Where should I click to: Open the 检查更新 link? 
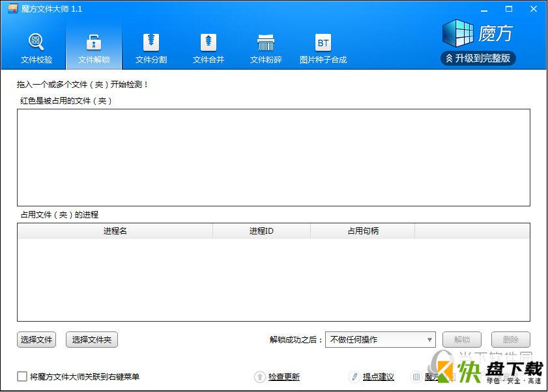[284, 376]
